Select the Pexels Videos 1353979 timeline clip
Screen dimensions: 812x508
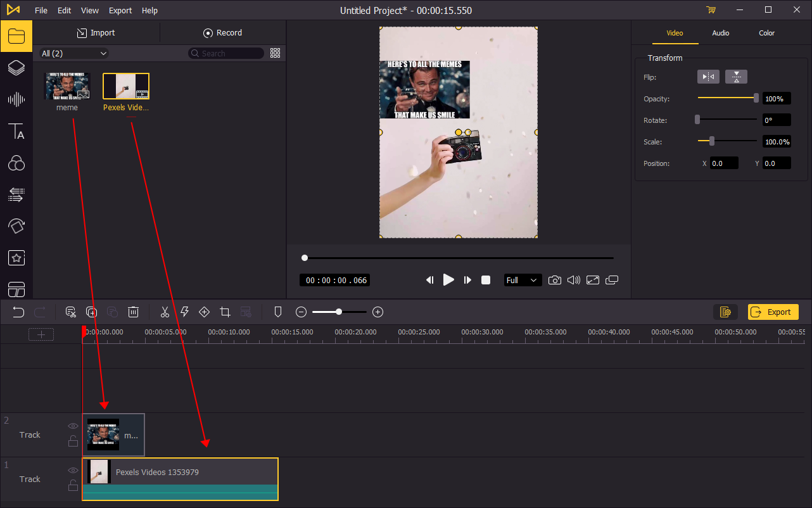[x=180, y=479]
